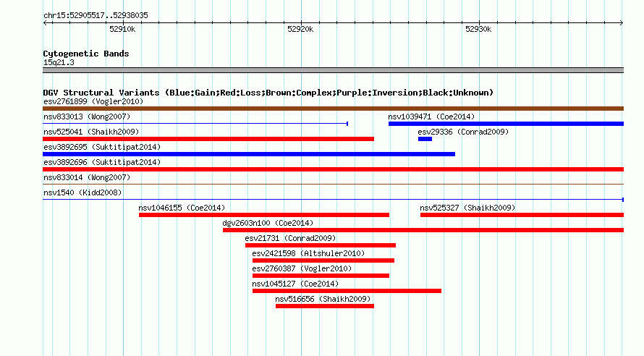Open the nsv1540 (Kidd2008) label
This screenshot has width=644, height=356.
click(82, 192)
